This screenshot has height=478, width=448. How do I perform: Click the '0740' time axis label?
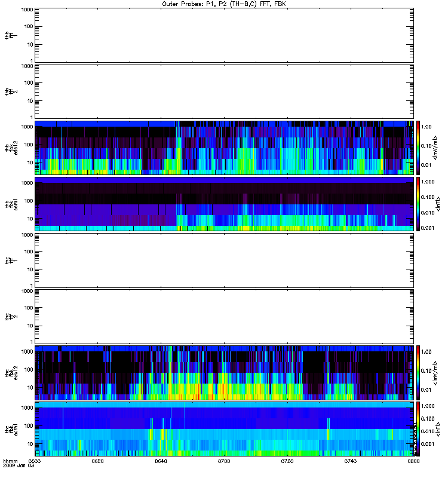pos(351,461)
